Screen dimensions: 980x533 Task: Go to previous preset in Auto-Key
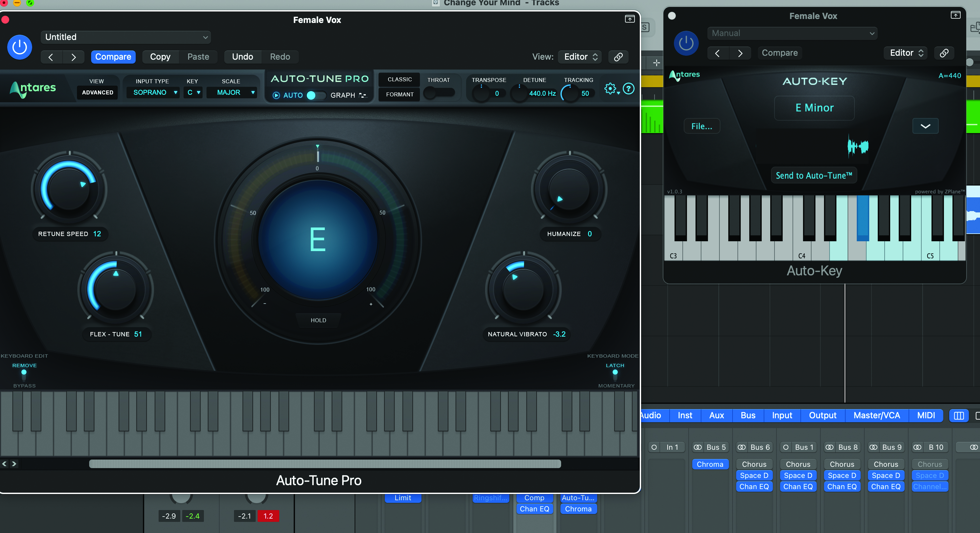[x=717, y=53]
